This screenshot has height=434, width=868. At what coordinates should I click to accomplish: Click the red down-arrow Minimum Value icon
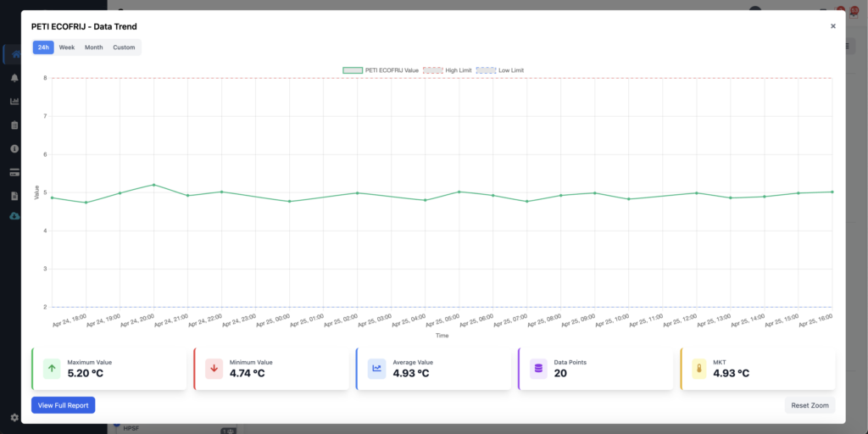(214, 369)
